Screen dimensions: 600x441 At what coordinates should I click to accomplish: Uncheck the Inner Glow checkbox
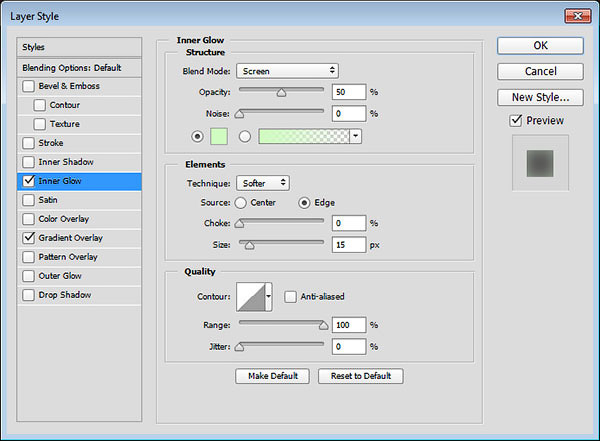pos(28,181)
